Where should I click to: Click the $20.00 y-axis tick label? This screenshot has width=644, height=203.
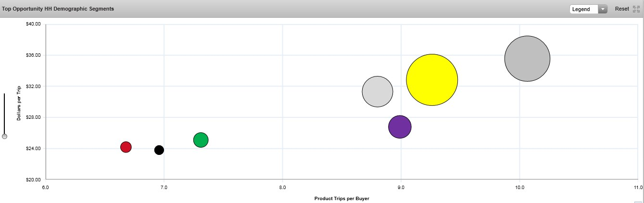(34, 179)
